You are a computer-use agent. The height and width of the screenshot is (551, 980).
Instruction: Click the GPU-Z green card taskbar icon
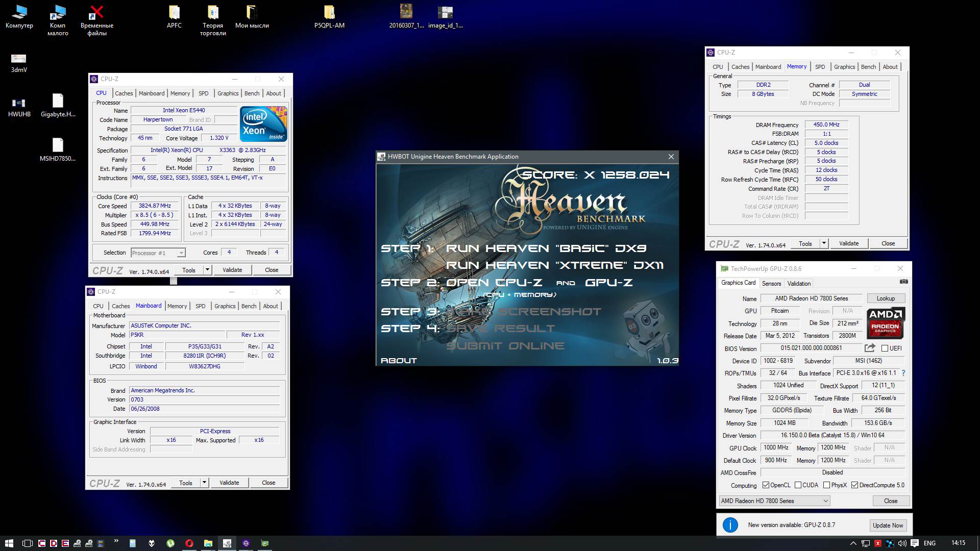coord(265,543)
